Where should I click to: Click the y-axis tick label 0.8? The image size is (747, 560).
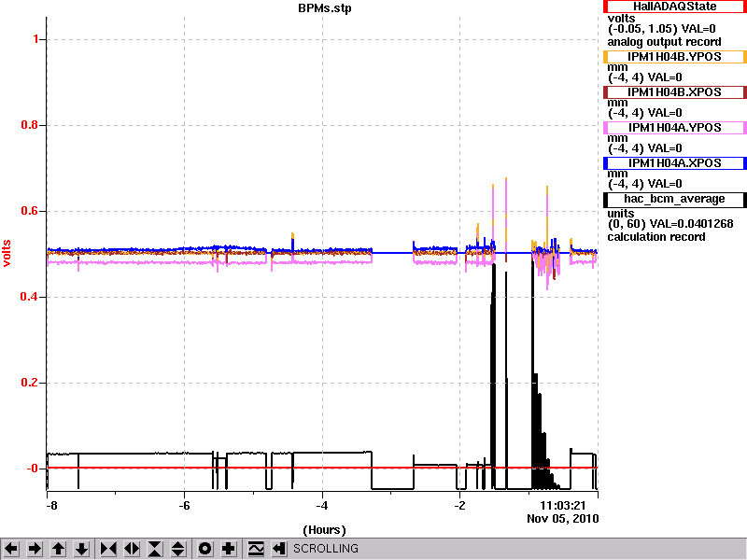(x=31, y=125)
